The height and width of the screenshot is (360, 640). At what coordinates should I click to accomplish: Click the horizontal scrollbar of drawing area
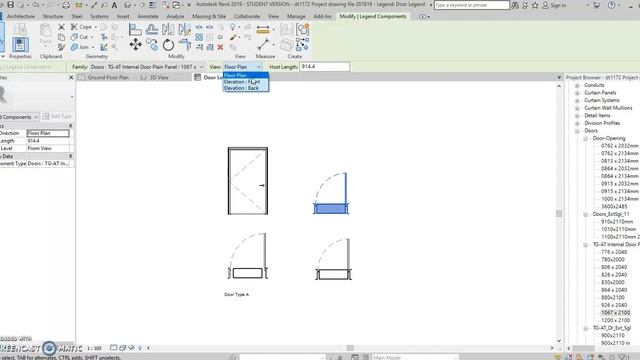click(350, 348)
